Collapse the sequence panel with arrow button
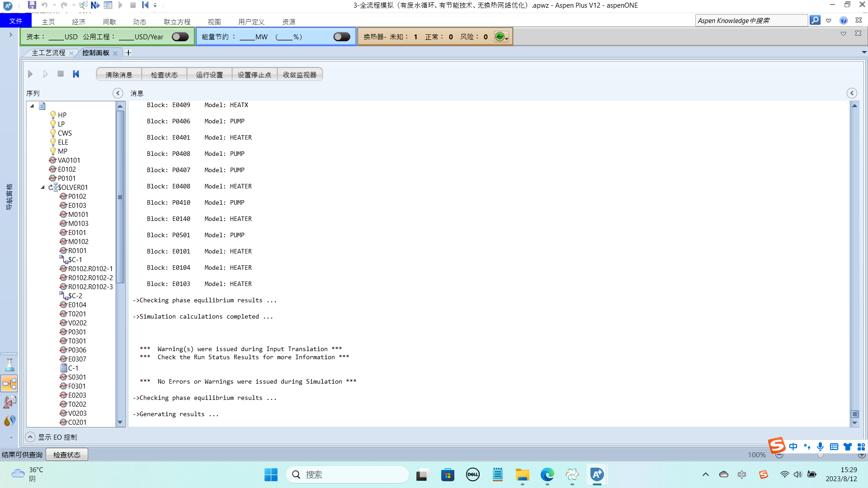The height and width of the screenshot is (488, 868). coord(118,93)
